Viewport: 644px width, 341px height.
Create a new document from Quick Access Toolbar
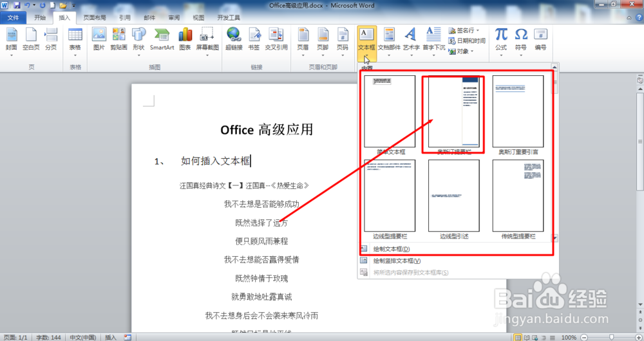coord(53,5)
